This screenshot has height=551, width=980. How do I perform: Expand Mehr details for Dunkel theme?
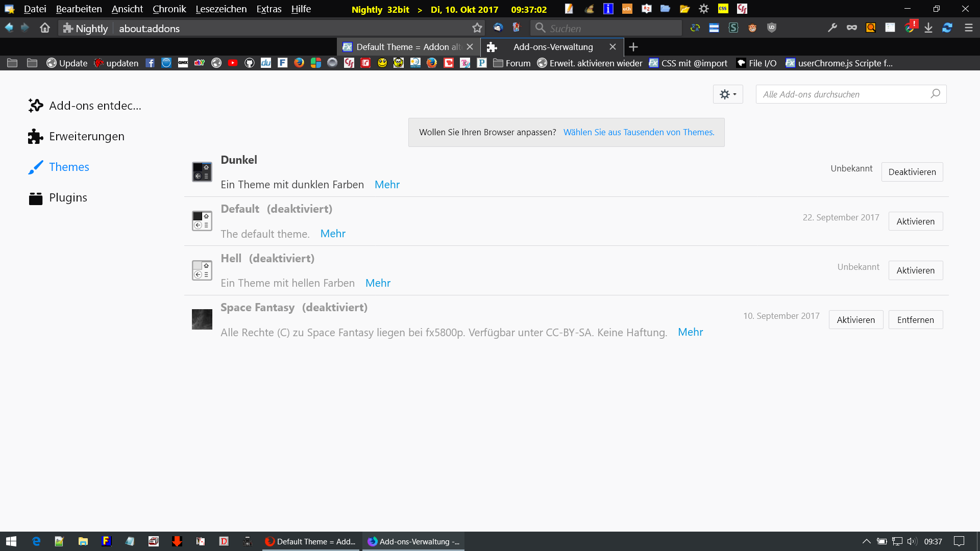click(x=387, y=185)
